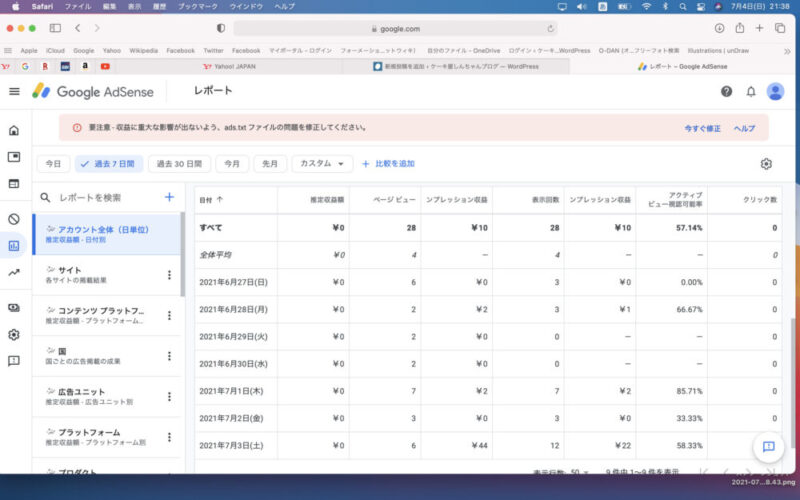Select the 2021年7月3日(土) row date
This screenshot has height=500, width=800.
tap(231, 445)
